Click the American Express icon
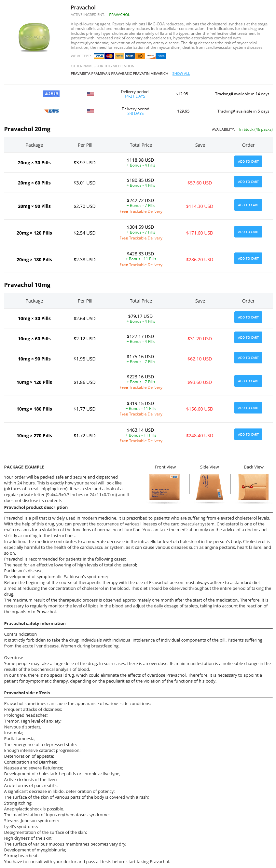 point(161,56)
